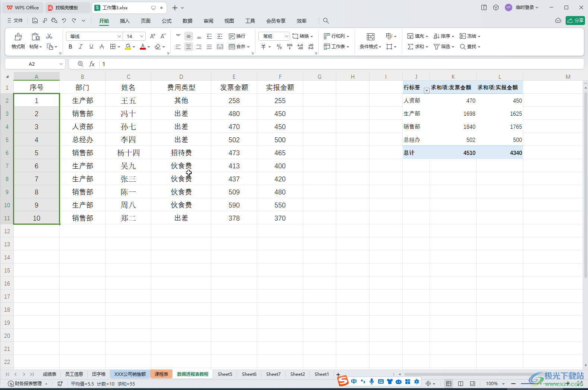This screenshot has width=588, height=390.
Task: Click the Percent style icon
Action: tap(279, 47)
